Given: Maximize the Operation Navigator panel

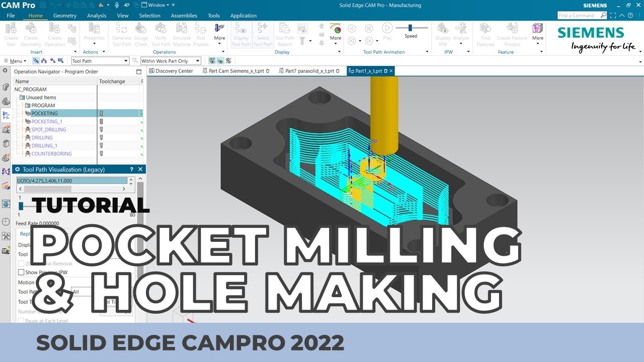Looking at the screenshot, I should pos(139,72).
